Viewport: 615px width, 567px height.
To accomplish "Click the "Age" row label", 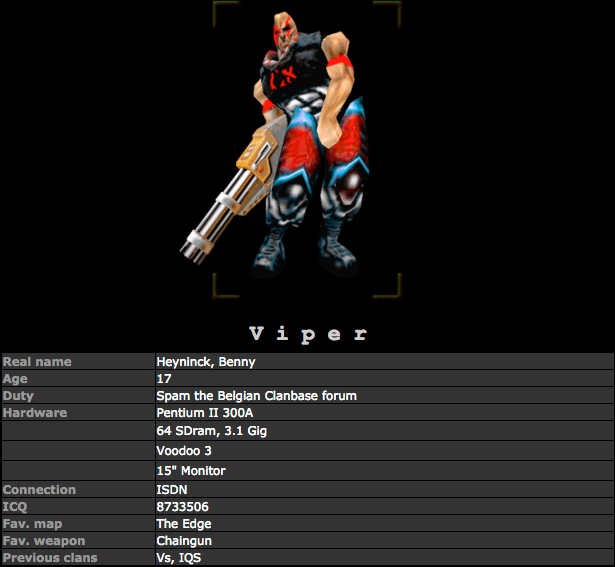I will (x=16, y=379).
